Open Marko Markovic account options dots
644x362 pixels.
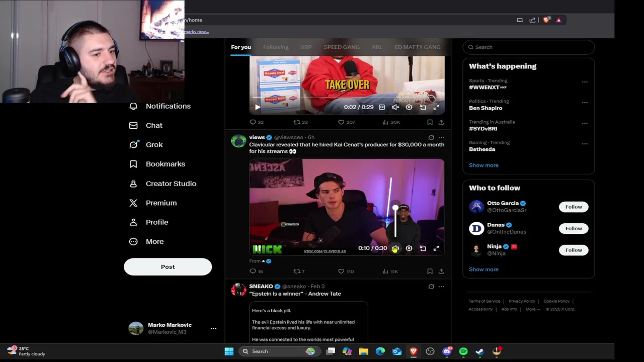click(213, 328)
